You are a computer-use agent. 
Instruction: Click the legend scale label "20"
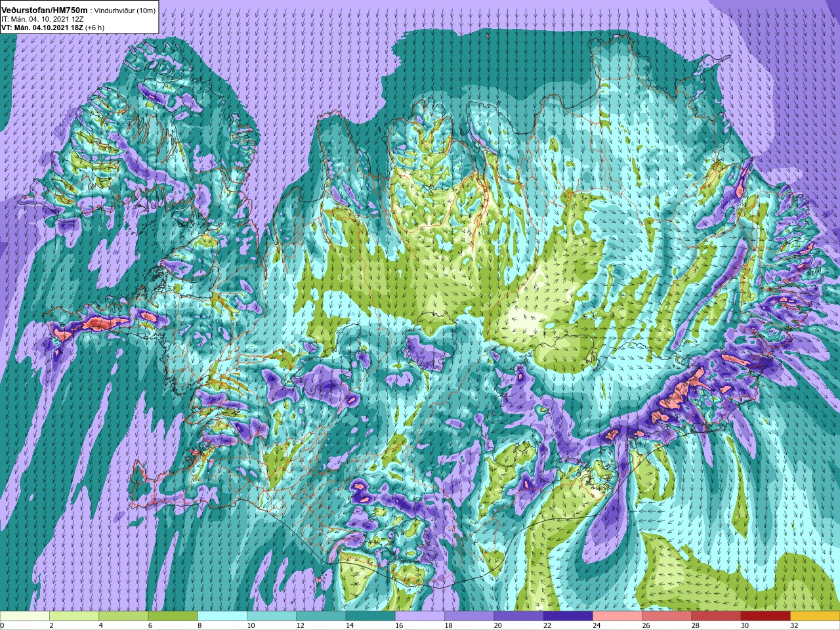click(497, 626)
